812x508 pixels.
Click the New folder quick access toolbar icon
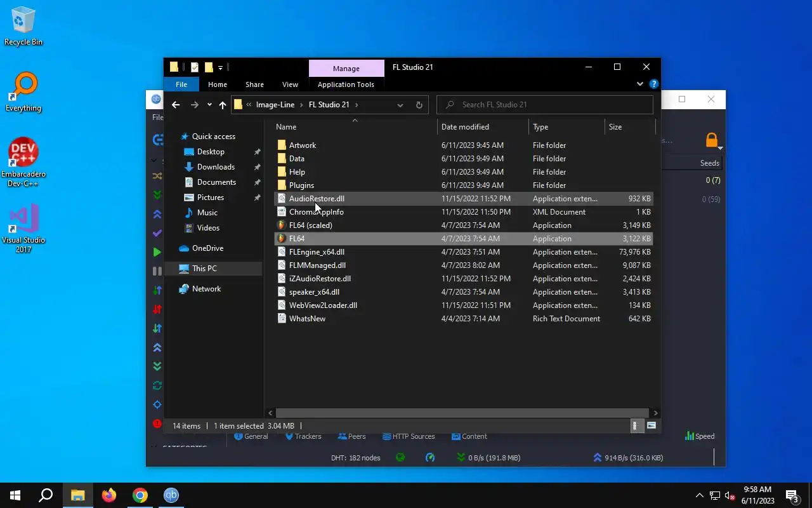(x=208, y=67)
